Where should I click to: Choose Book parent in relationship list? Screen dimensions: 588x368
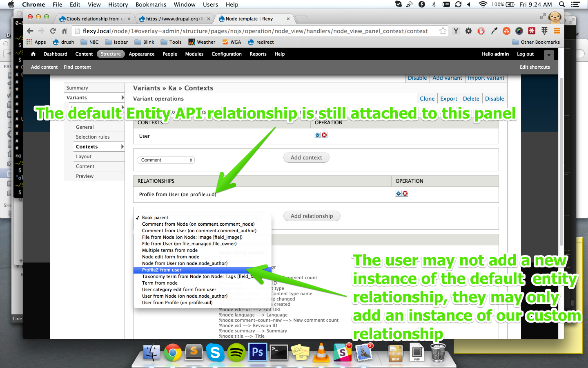[x=203, y=218]
